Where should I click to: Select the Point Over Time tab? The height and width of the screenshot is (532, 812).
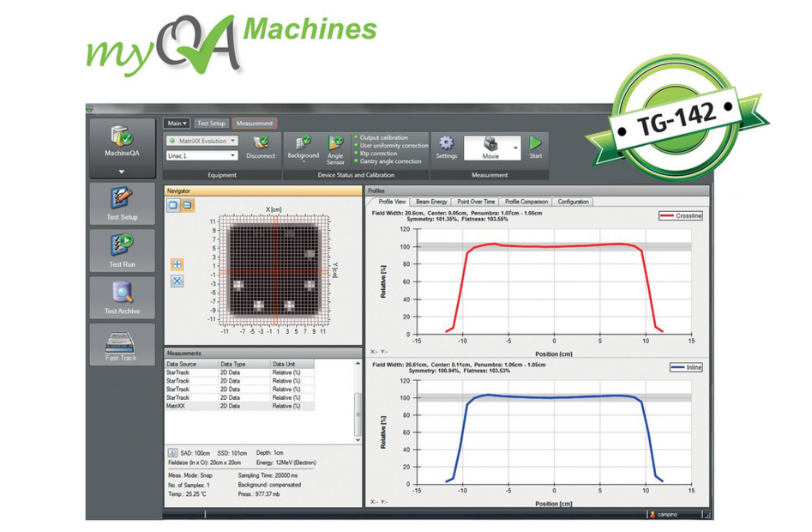[x=476, y=202]
